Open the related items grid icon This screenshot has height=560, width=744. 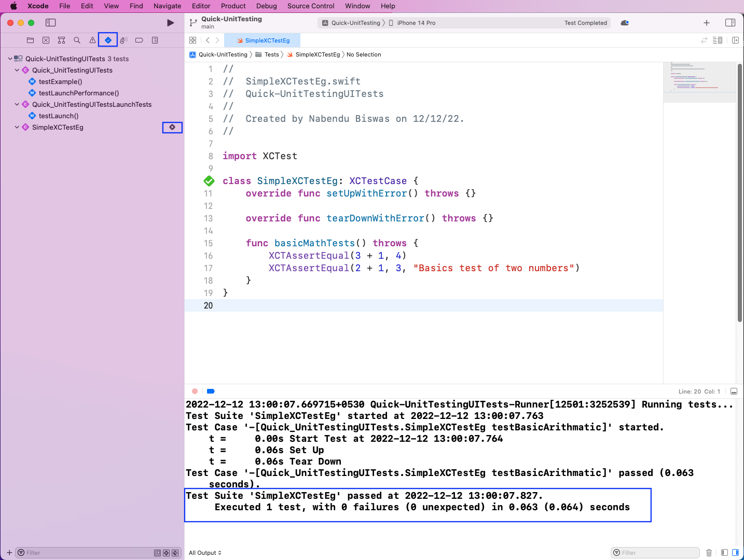tap(192, 40)
